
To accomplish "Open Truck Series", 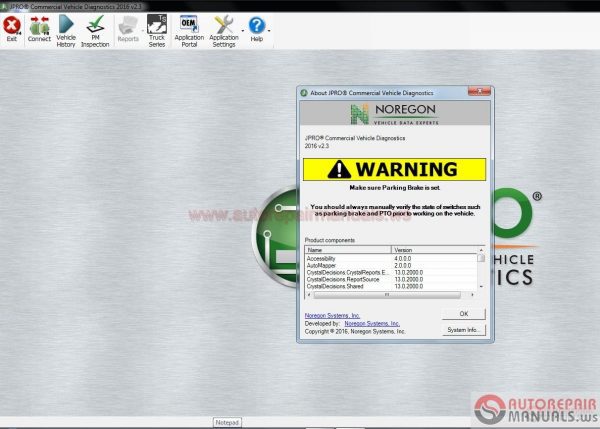I will point(157,31).
